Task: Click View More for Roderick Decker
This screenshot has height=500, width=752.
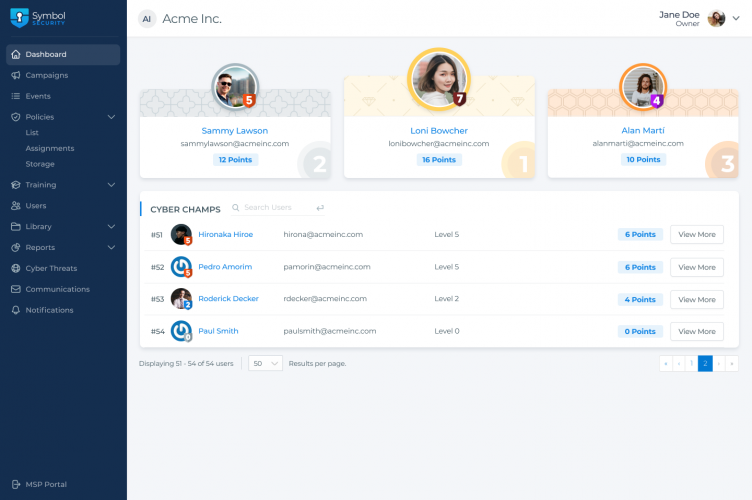Action: (697, 299)
